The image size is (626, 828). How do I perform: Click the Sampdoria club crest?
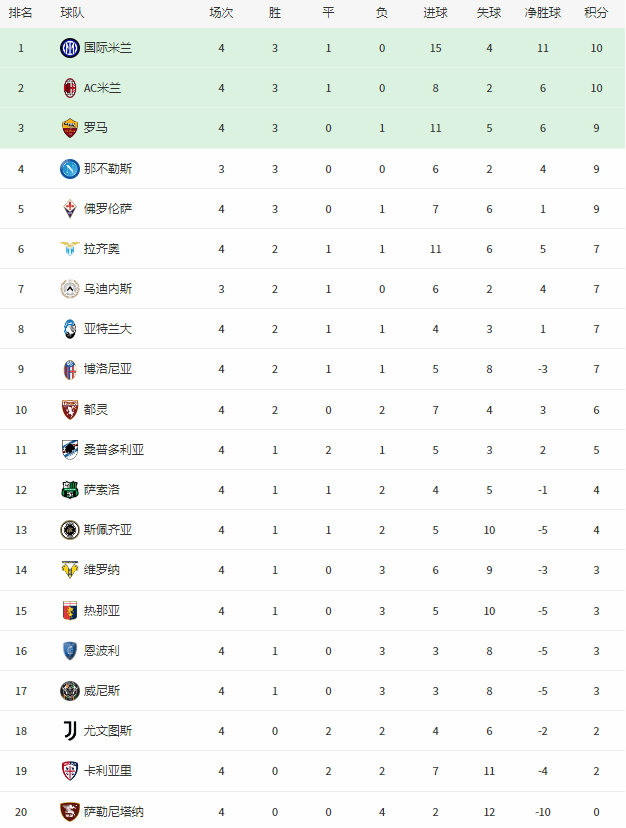click(70, 450)
